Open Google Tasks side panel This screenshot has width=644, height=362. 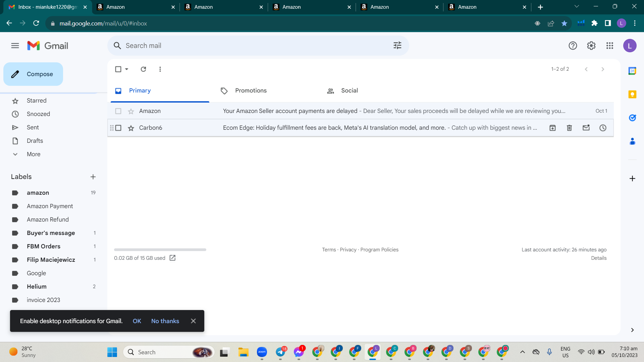point(632,118)
